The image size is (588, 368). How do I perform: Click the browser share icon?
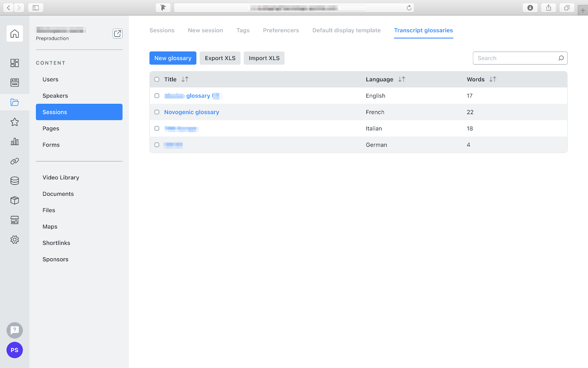(549, 8)
